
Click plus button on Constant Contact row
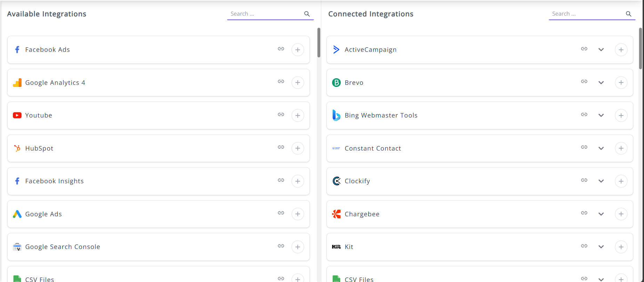(621, 148)
